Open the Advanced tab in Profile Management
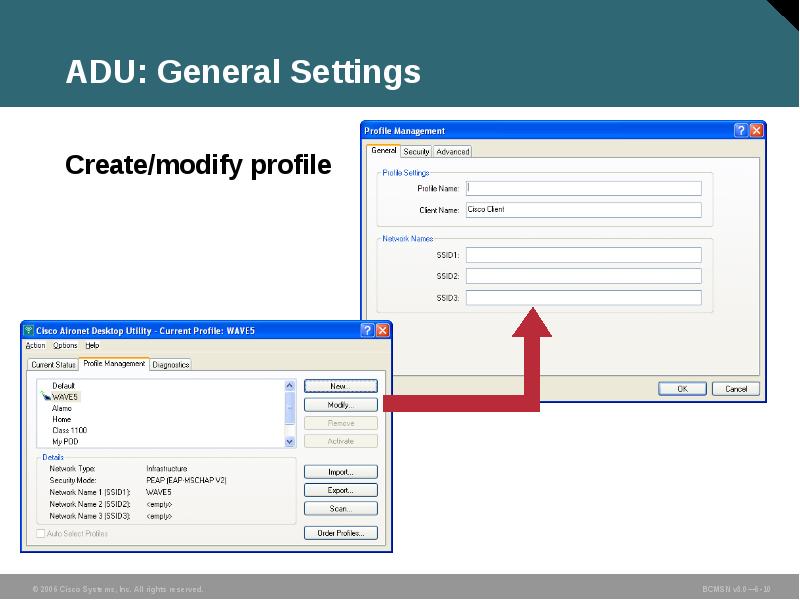Image resolution: width=800 pixels, height=600 pixels. pyautogui.click(x=452, y=151)
